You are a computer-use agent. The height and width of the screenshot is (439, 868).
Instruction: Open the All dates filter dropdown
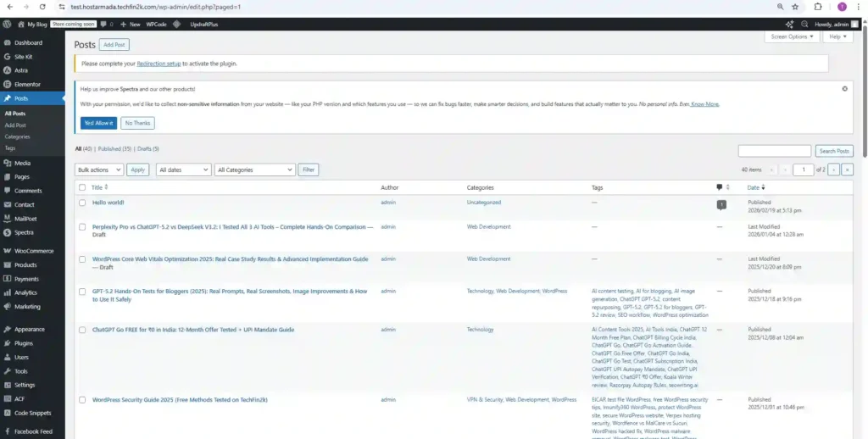click(183, 170)
